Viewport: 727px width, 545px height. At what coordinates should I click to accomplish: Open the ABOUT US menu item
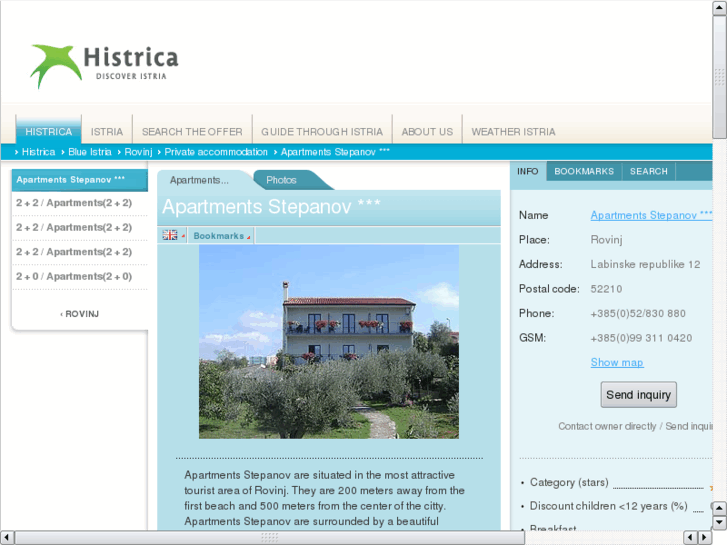pos(427,132)
